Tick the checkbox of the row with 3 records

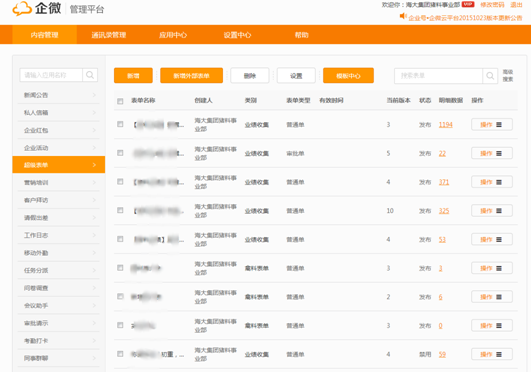120,268
